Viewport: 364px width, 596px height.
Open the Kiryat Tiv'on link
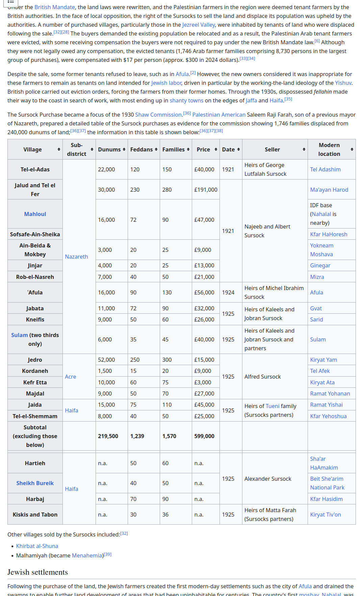tap(326, 515)
